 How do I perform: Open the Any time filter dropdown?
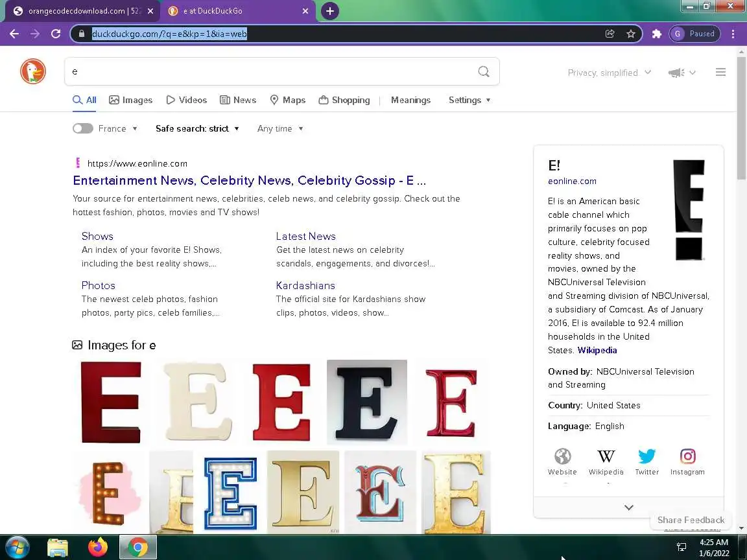(280, 128)
